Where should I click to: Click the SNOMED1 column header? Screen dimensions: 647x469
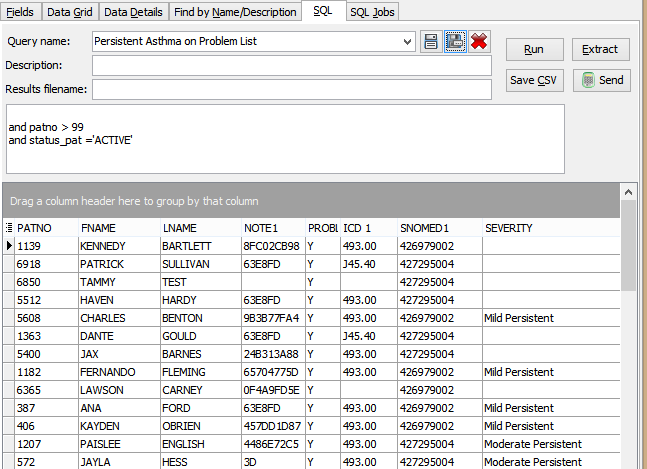click(440, 228)
